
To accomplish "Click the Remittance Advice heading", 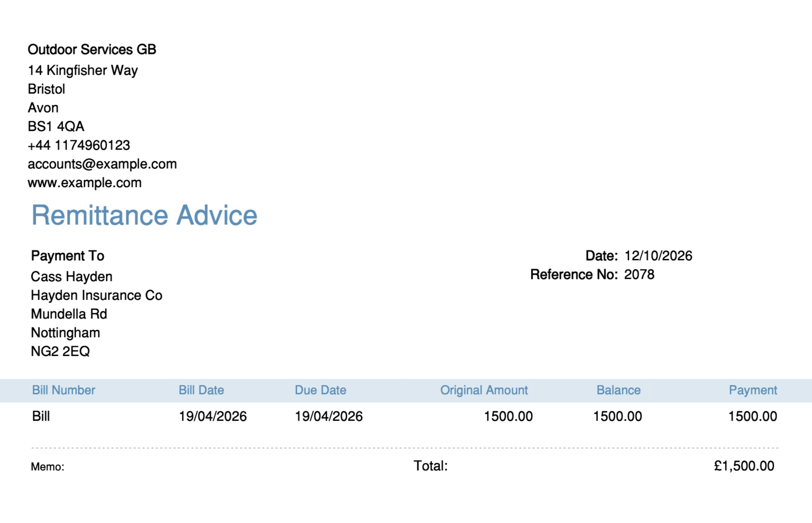I will [144, 215].
